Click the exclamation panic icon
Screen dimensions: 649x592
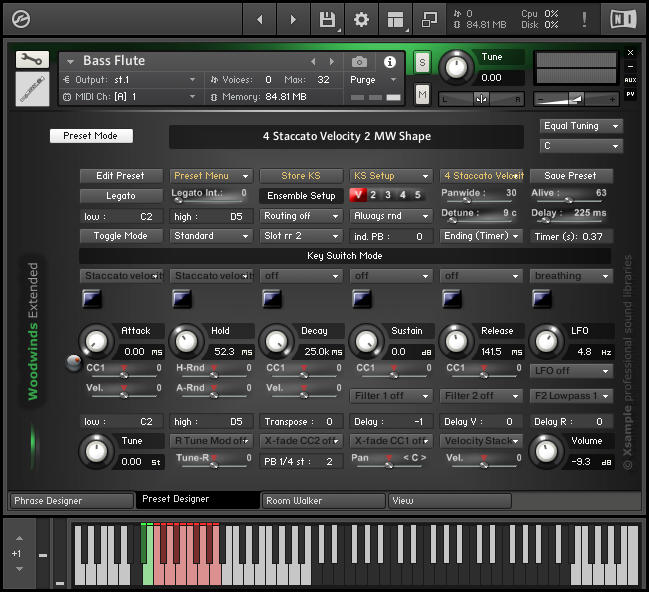click(x=584, y=19)
